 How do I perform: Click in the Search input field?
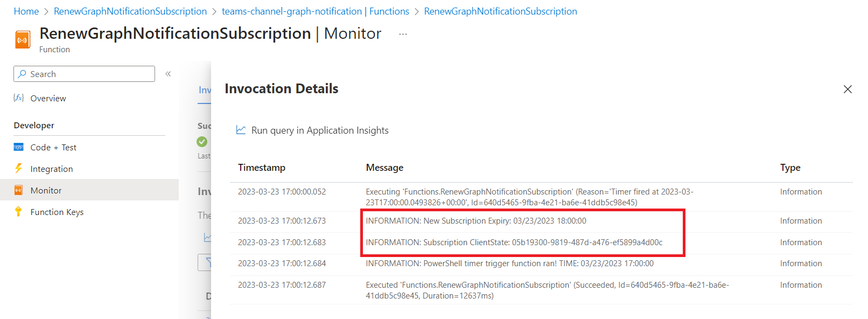point(89,74)
